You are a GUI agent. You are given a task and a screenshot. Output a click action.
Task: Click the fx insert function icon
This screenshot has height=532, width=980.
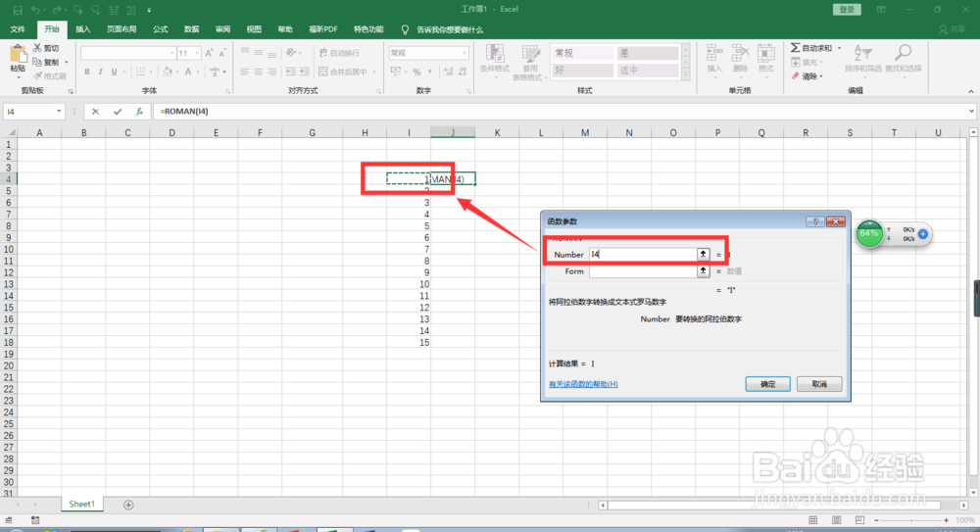pyautogui.click(x=139, y=112)
